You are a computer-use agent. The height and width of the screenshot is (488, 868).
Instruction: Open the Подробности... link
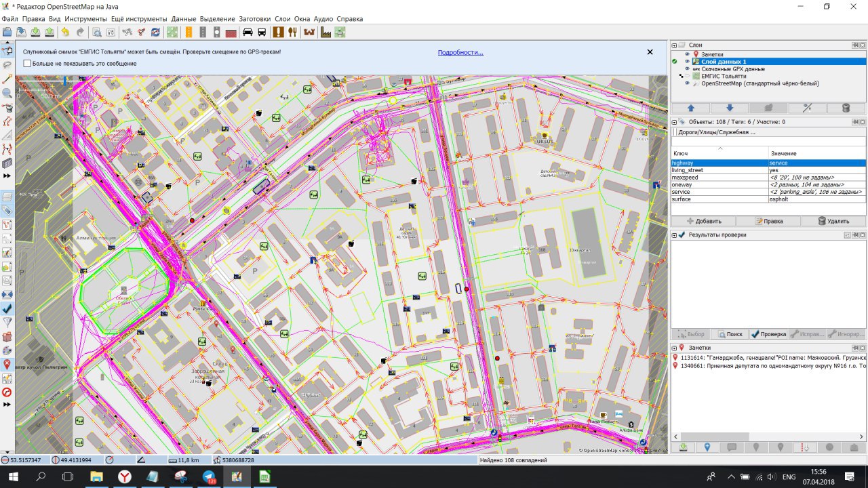tap(460, 52)
